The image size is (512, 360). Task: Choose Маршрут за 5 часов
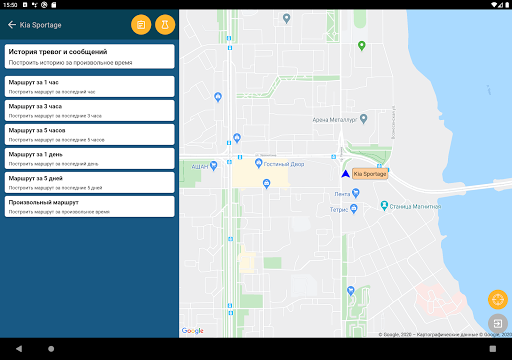pos(90,135)
